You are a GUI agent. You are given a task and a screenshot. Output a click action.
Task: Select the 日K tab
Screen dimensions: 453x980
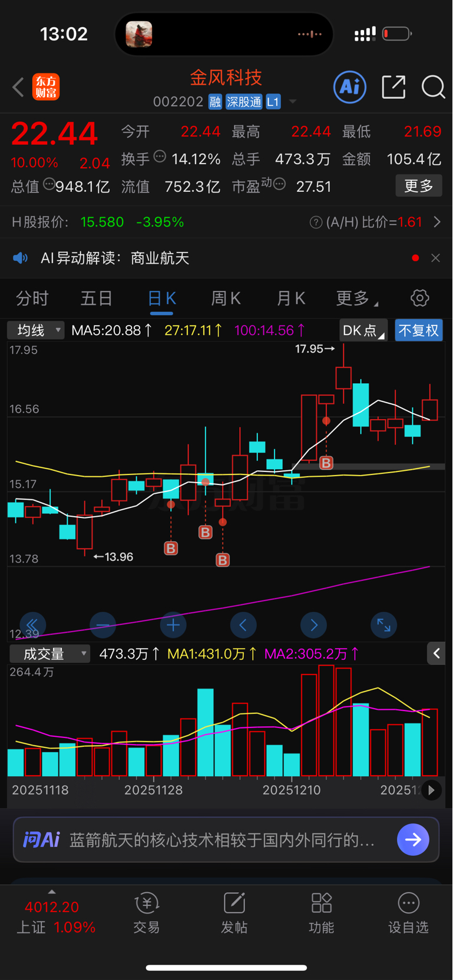(x=161, y=298)
